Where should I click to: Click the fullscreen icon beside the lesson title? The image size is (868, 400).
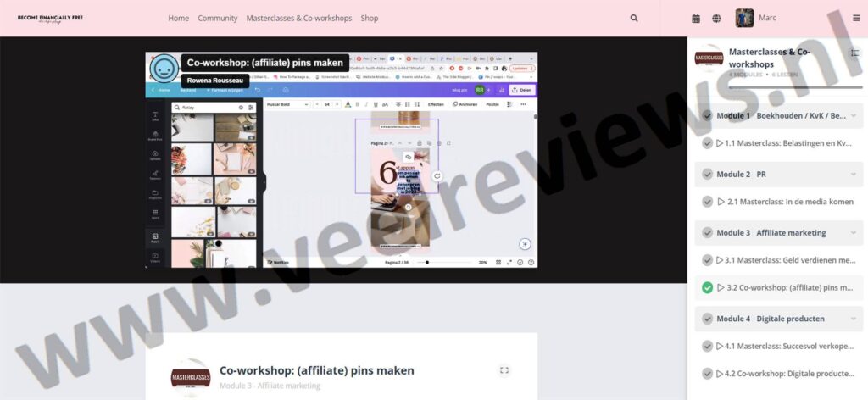pos(504,370)
